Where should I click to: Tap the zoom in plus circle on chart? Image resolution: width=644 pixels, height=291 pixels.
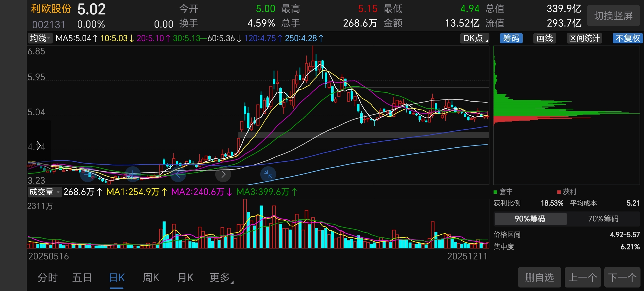[x=133, y=174]
